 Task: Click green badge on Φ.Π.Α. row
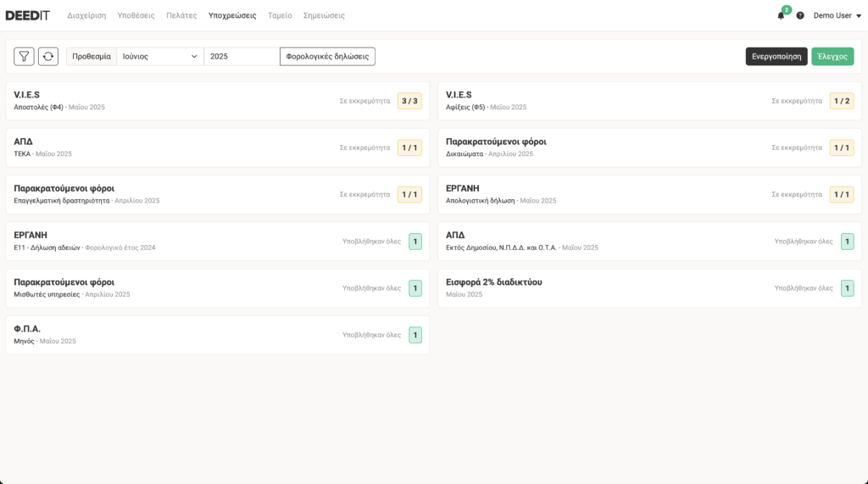point(415,335)
